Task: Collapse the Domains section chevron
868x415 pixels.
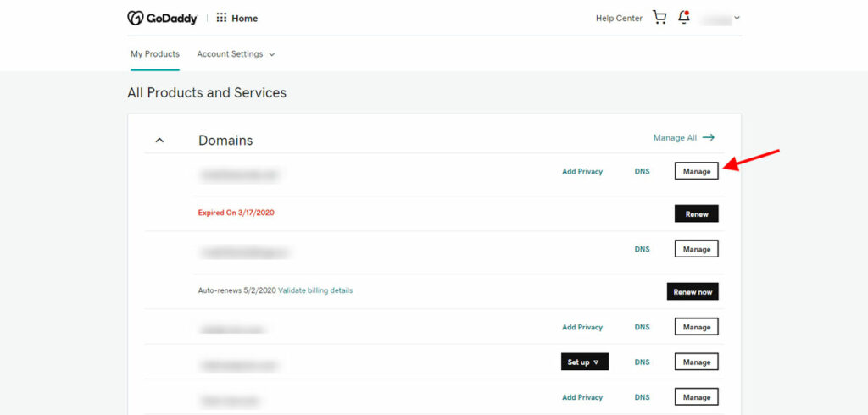Action: point(159,141)
